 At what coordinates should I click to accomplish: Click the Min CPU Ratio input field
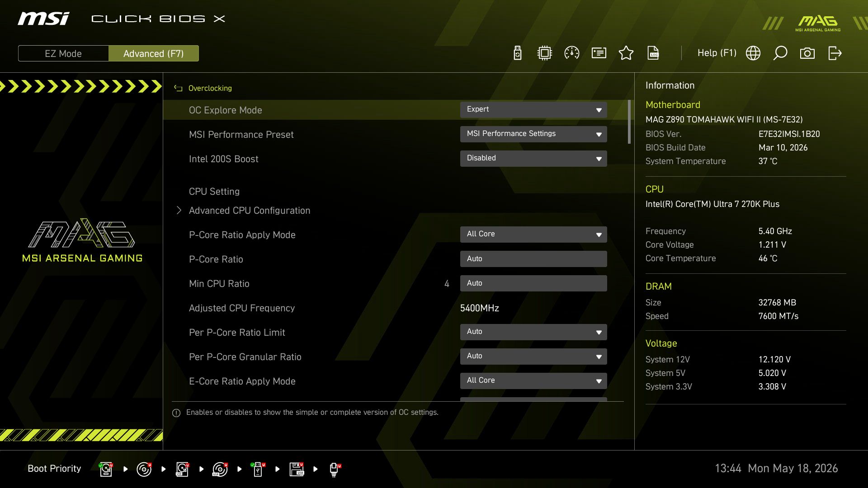pyautogui.click(x=533, y=283)
